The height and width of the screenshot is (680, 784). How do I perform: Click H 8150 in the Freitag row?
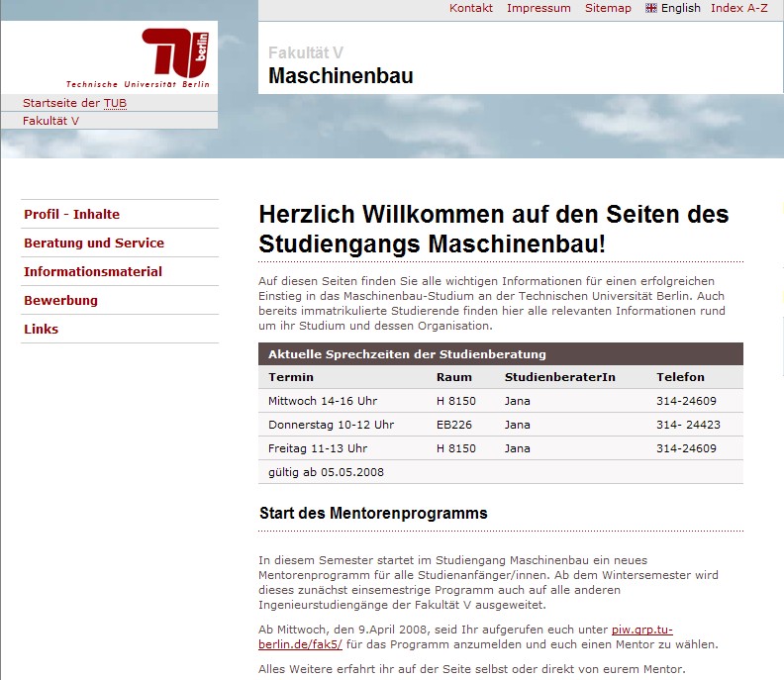(x=456, y=448)
